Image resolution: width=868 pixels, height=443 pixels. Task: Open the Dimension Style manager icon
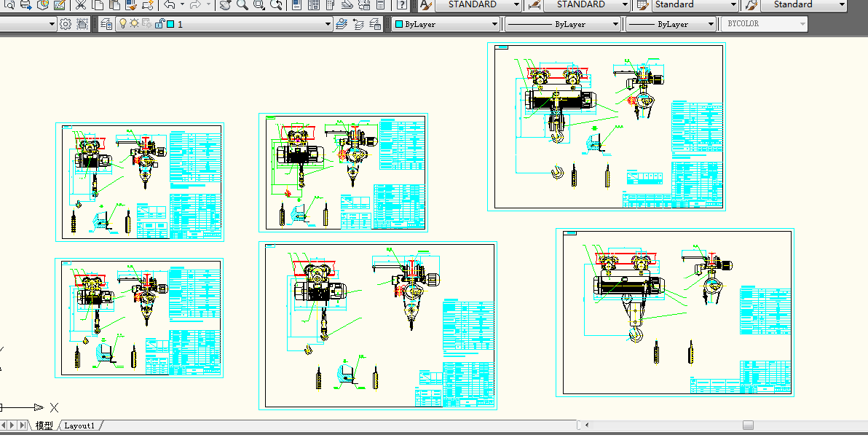coord(534,5)
